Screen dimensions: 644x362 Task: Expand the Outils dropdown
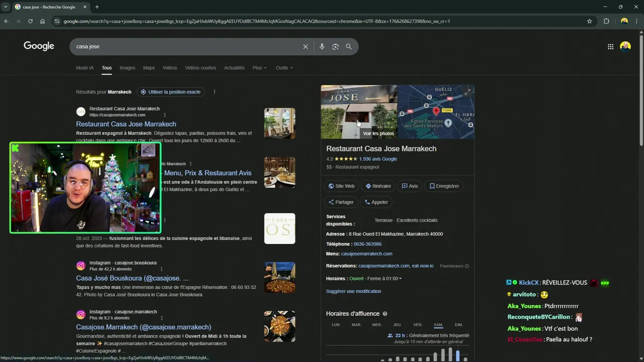[284, 68]
